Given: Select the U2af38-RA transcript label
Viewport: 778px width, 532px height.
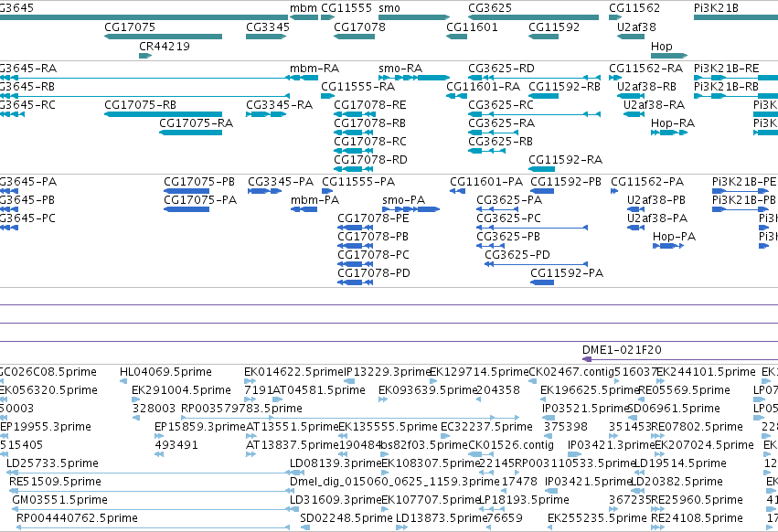Looking at the screenshot, I should point(654,105).
